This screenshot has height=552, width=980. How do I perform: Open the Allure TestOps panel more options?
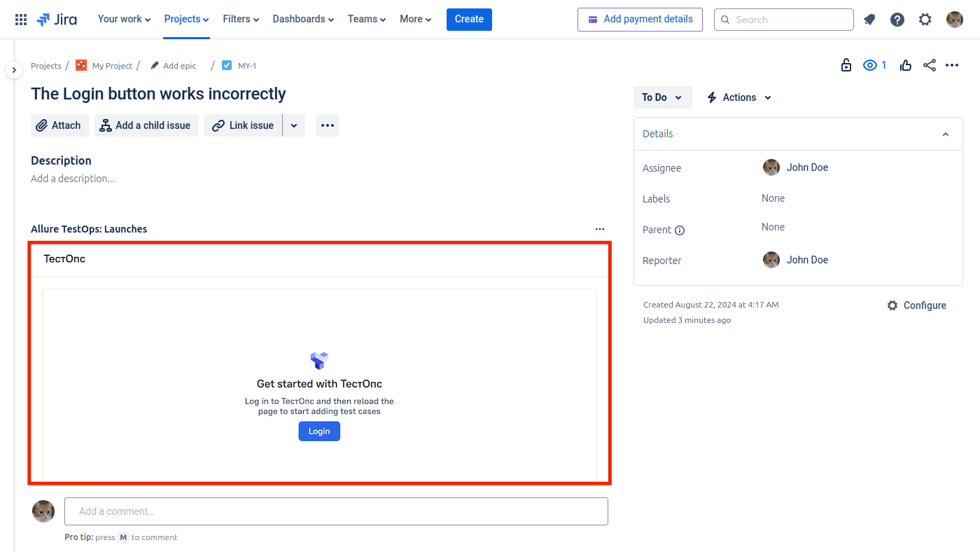coord(599,229)
